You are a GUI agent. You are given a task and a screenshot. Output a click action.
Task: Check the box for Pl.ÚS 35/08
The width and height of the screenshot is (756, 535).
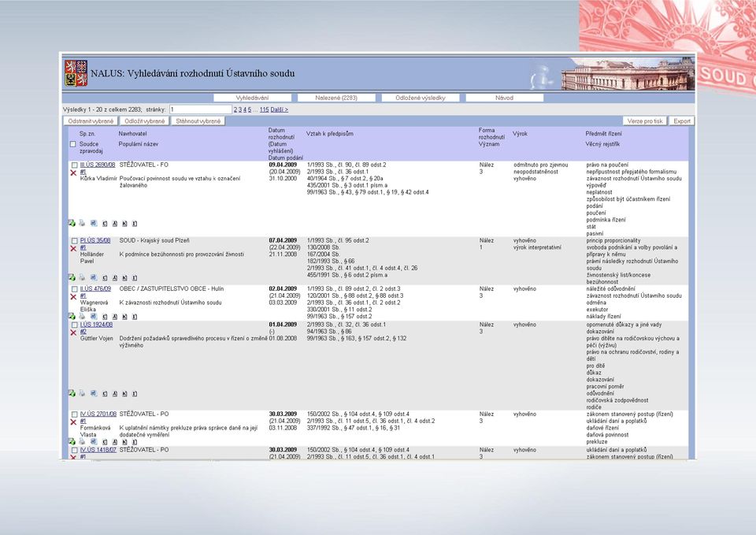[74, 241]
